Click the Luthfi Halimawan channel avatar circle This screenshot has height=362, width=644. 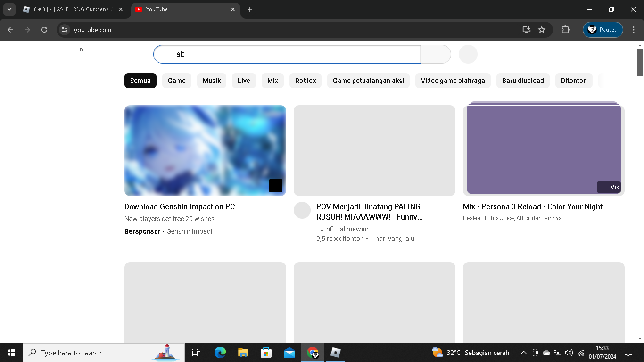[x=302, y=210]
